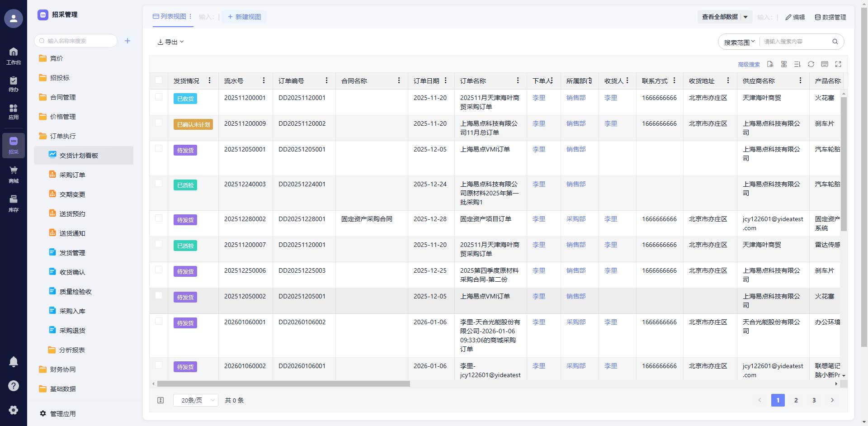Check the row with 流水号 202601060001
Screen dimensions: 868x426
(x=159, y=321)
